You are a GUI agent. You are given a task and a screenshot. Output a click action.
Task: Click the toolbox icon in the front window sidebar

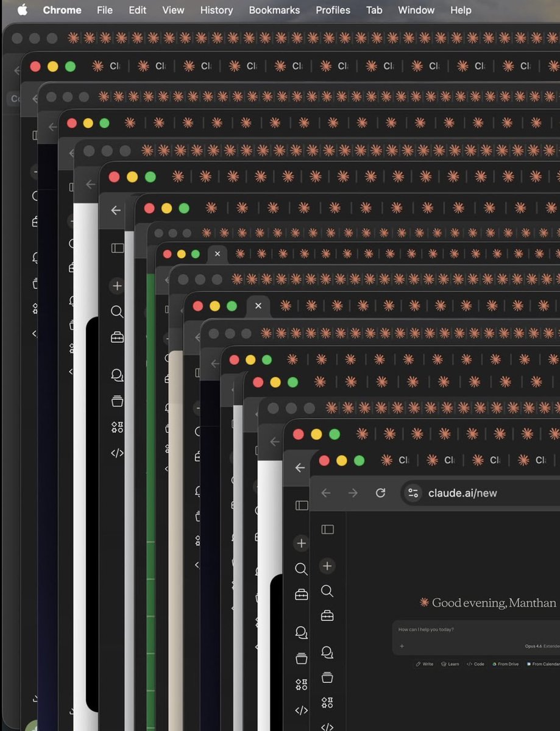click(x=327, y=616)
